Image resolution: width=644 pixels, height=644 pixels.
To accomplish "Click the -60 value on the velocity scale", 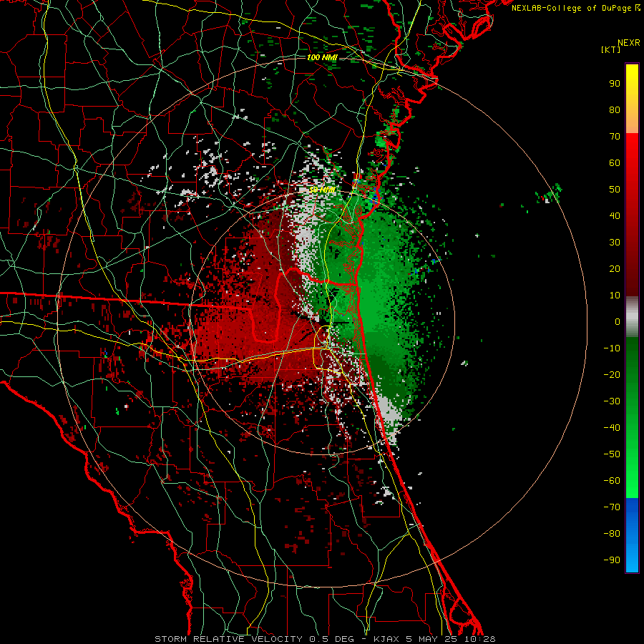I will 612,481.
